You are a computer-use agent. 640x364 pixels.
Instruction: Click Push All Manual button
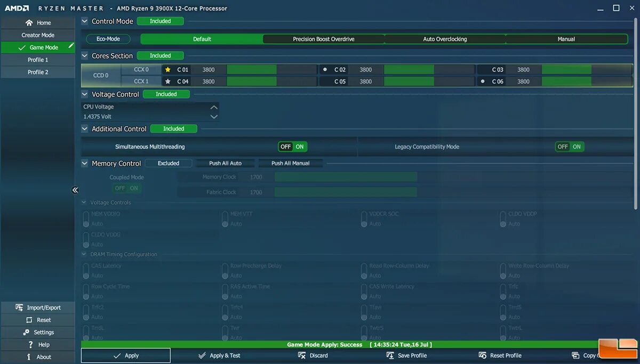[290, 163]
